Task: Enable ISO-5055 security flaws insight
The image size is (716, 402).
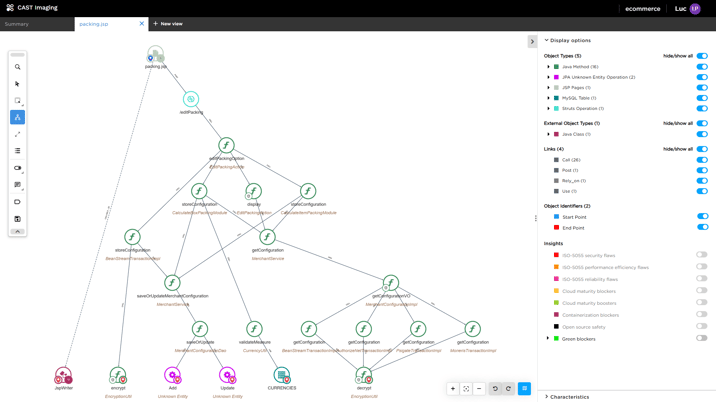Action: point(702,255)
